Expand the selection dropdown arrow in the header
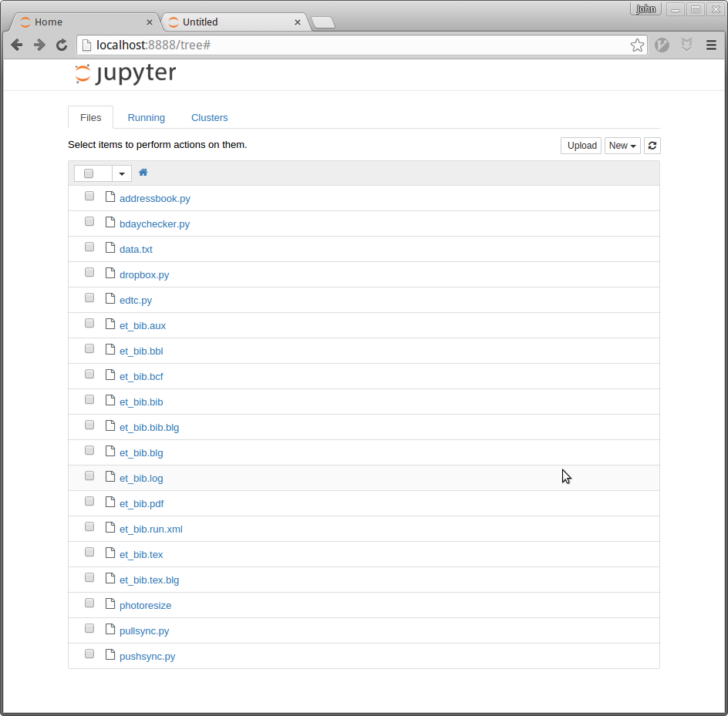The width and height of the screenshot is (728, 716). pos(122,173)
